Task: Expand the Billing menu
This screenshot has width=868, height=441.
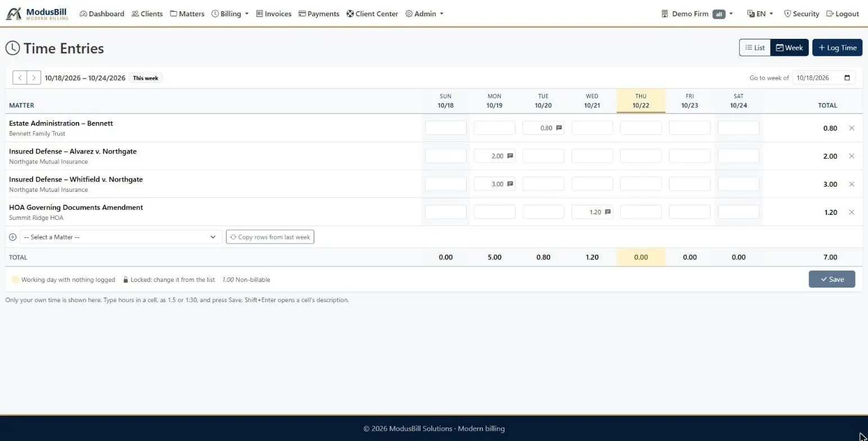Action: [x=230, y=13]
